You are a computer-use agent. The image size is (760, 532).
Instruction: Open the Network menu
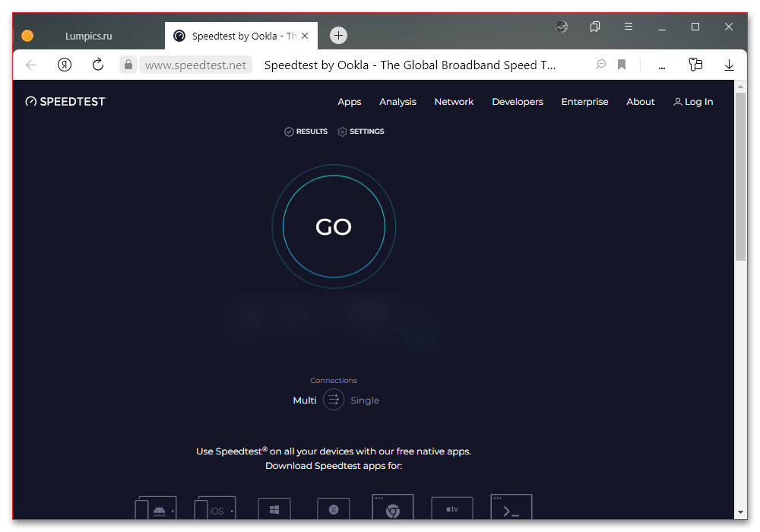[x=454, y=102]
